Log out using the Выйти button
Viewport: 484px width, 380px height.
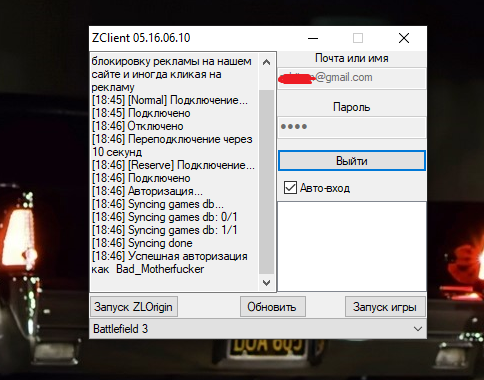352,161
